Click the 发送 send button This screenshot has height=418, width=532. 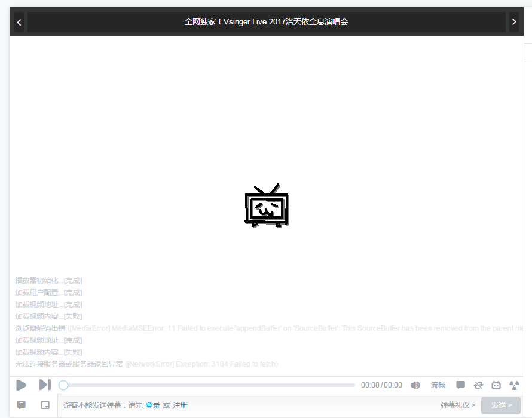(501, 405)
